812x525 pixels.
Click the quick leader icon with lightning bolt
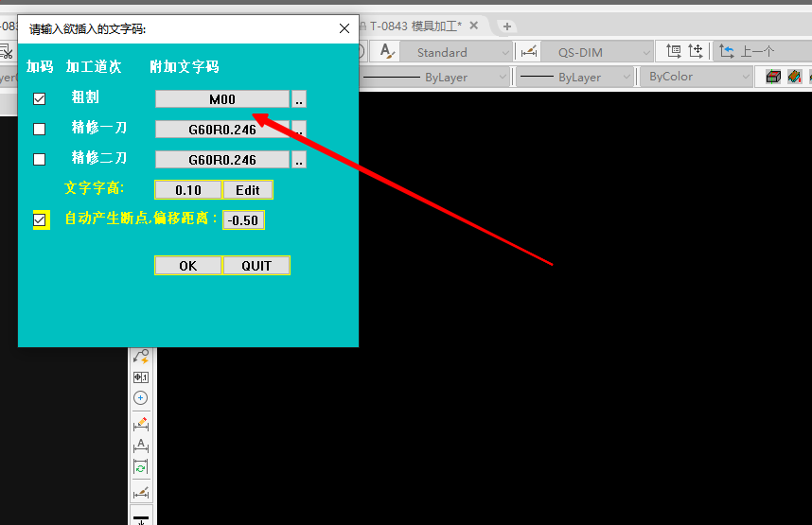[x=141, y=357]
